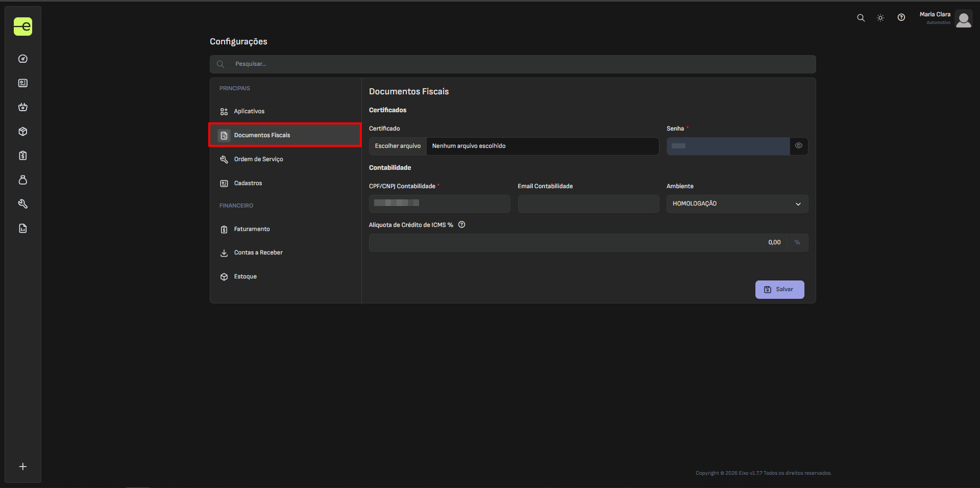980x488 pixels.
Task: Click the report chart file sidebar icon
Action: [23, 228]
